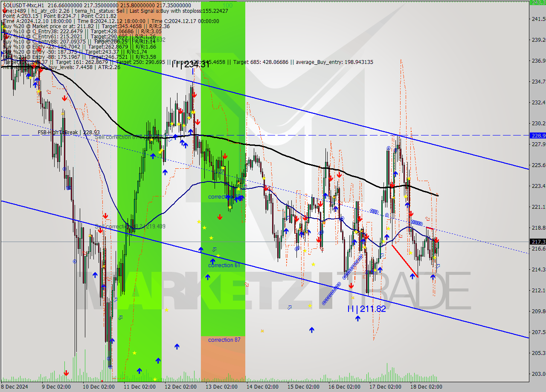Screen dimensions: 546x392
Task: Click the '11 Dec 02:00' time label
Action: (x=139, y=387)
